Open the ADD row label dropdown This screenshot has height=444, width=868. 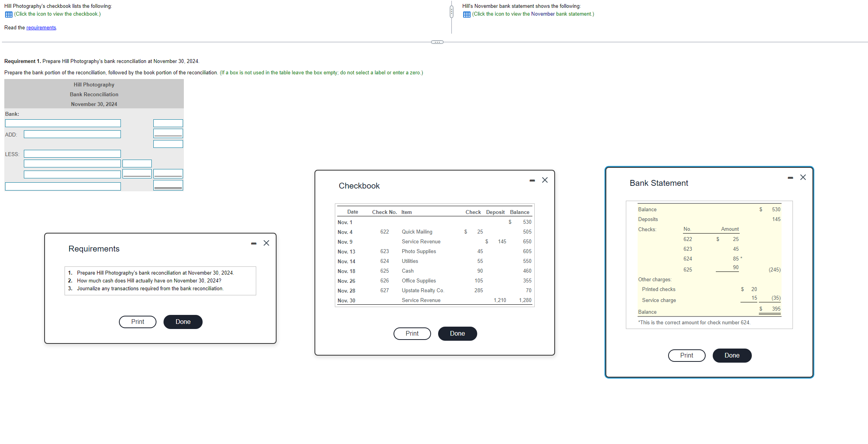(x=72, y=134)
